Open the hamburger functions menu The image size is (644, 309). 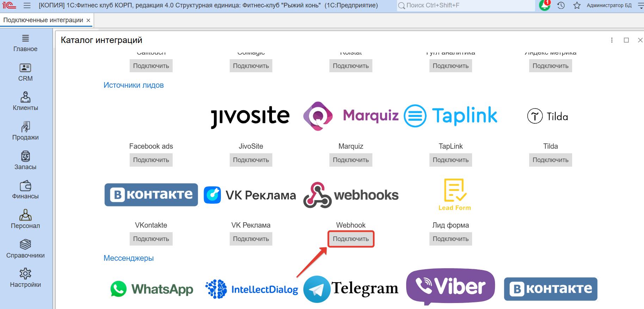pos(27,5)
